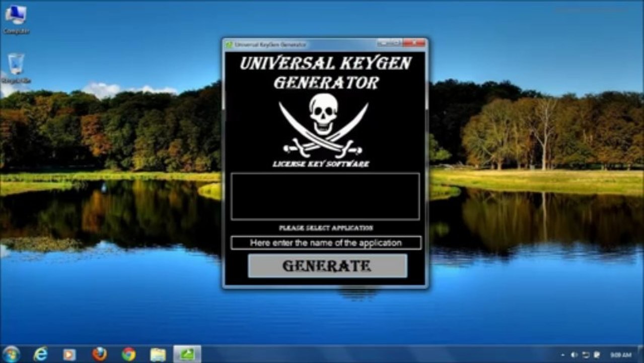Launch Firefox from the taskbar
Screen dimensions: 644x363
[99, 354]
